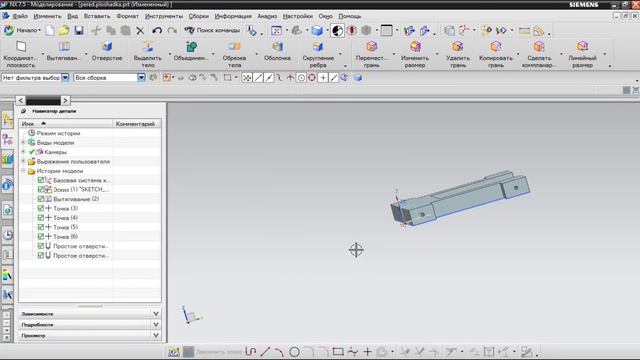Open the Сборки menu
This screenshot has width=640, height=360.
pyautogui.click(x=199, y=16)
